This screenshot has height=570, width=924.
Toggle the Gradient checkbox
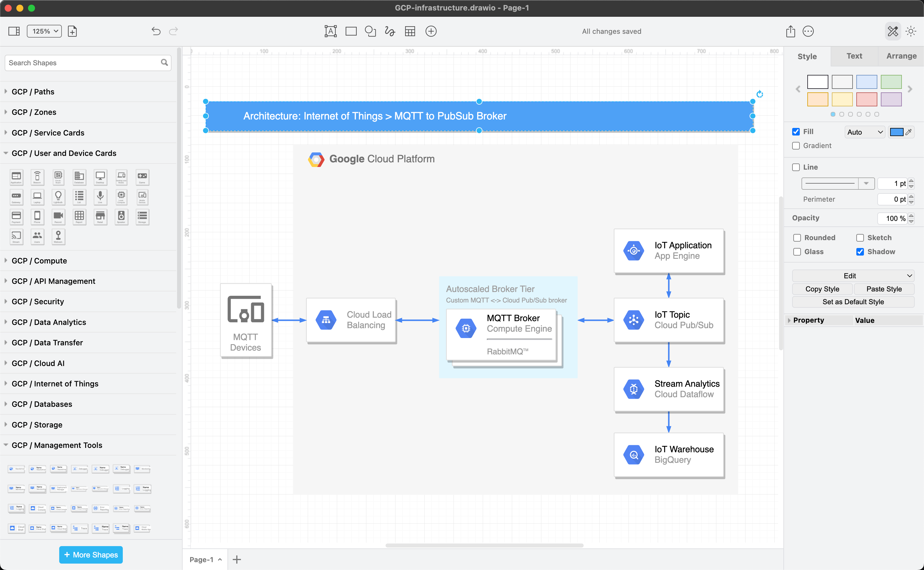[x=796, y=145]
